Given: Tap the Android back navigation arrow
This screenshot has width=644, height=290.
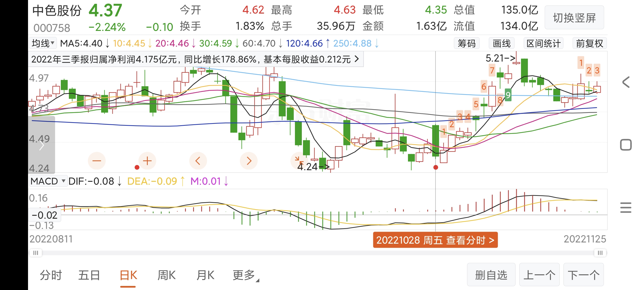Looking at the screenshot, I should (x=625, y=82).
